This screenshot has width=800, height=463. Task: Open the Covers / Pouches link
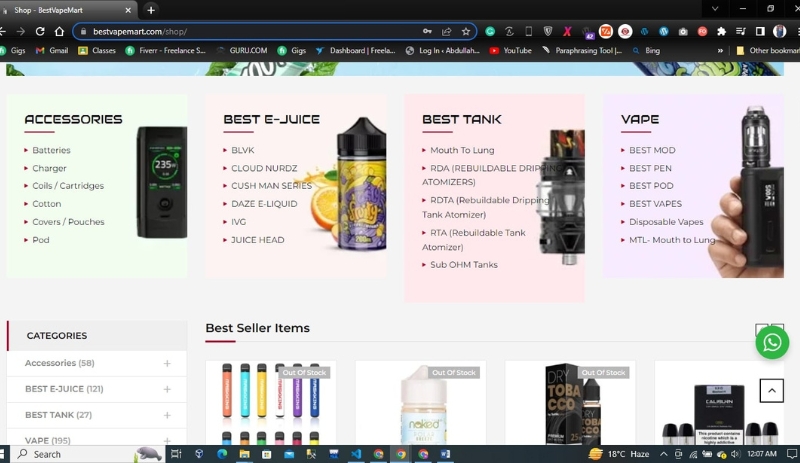coord(68,222)
